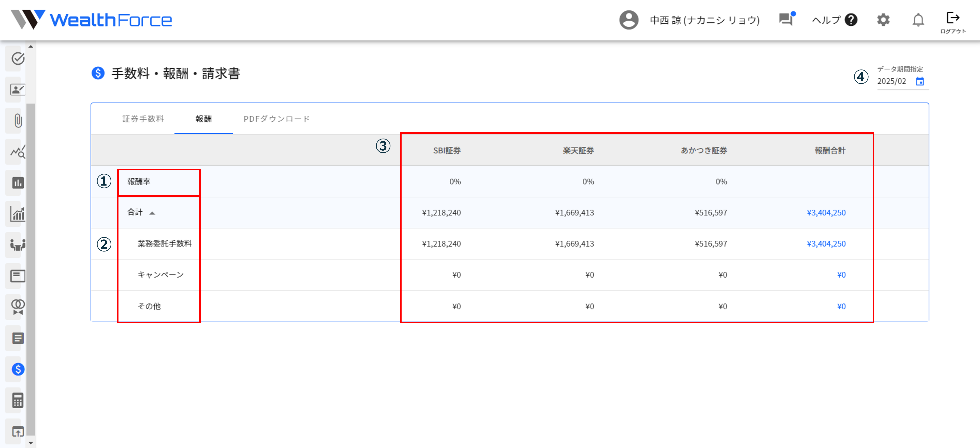The height and width of the screenshot is (448, 980).
Task: Click the 報酬率 row label
Action: coord(139,182)
